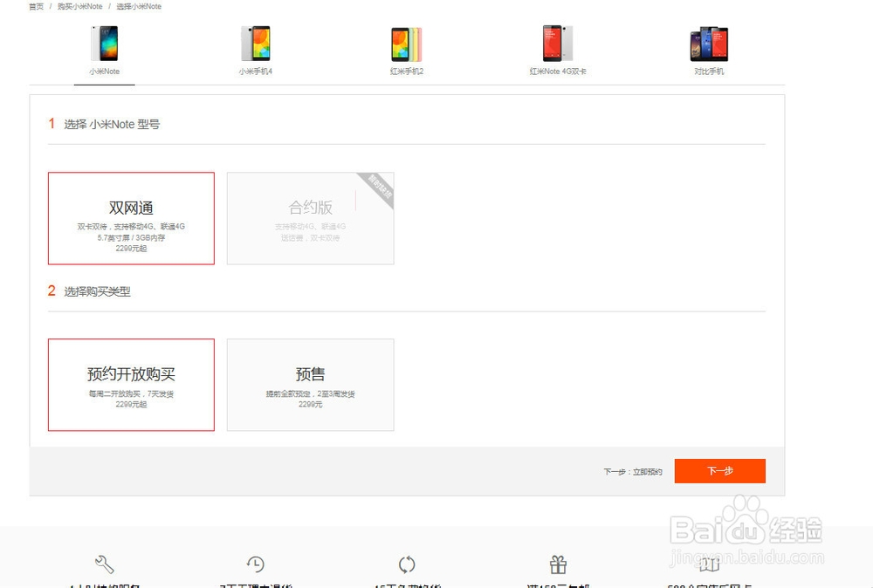Choose the 合约版 model option
This screenshot has width=873, height=588.
coord(311,219)
